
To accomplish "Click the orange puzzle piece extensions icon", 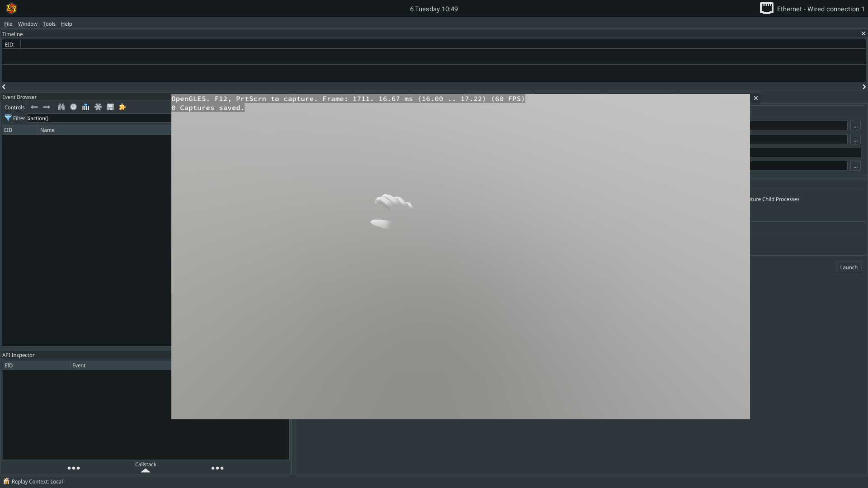I will (122, 107).
